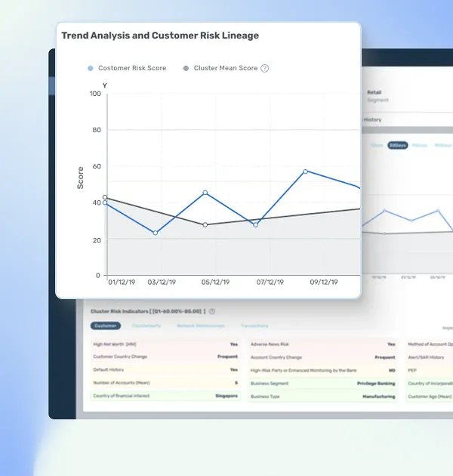Viewport: 453px width, 476px height.
Task: Click the 'Privilege Banking' value
Action: coord(376,383)
